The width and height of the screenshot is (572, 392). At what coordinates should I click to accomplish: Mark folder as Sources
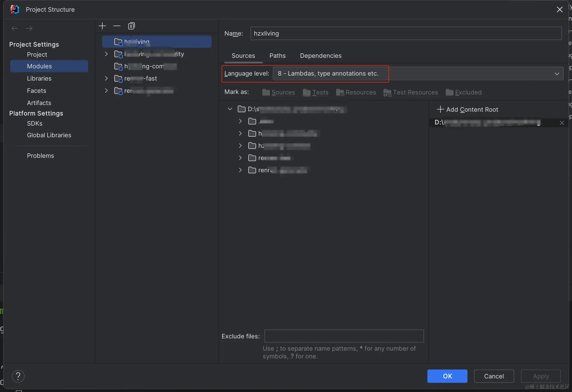pos(278,92)
